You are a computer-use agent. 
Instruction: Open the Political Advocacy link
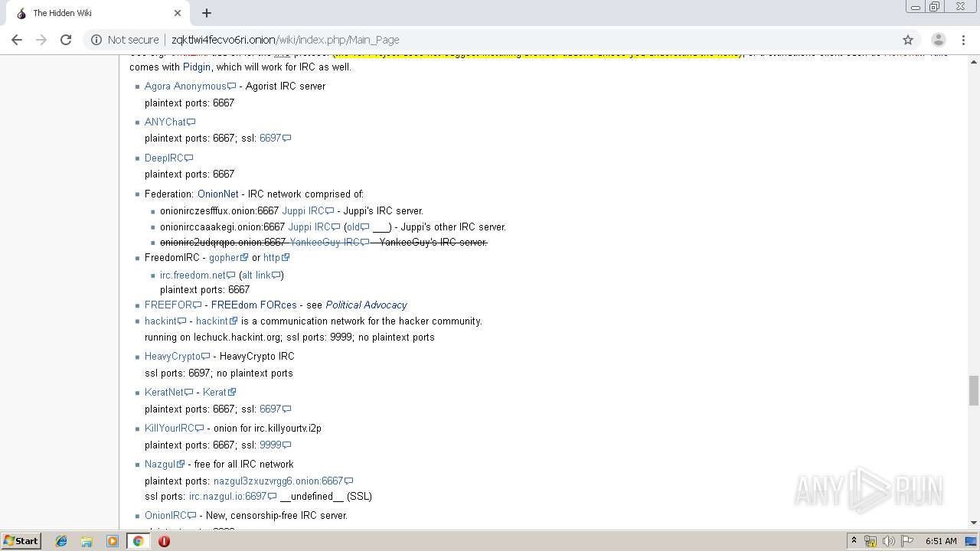[x=366, y=305]
